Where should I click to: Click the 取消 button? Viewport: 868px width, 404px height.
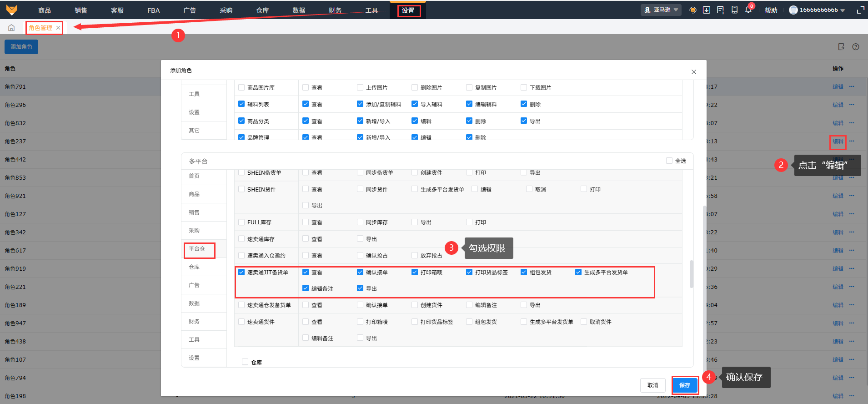coord(652,385)
